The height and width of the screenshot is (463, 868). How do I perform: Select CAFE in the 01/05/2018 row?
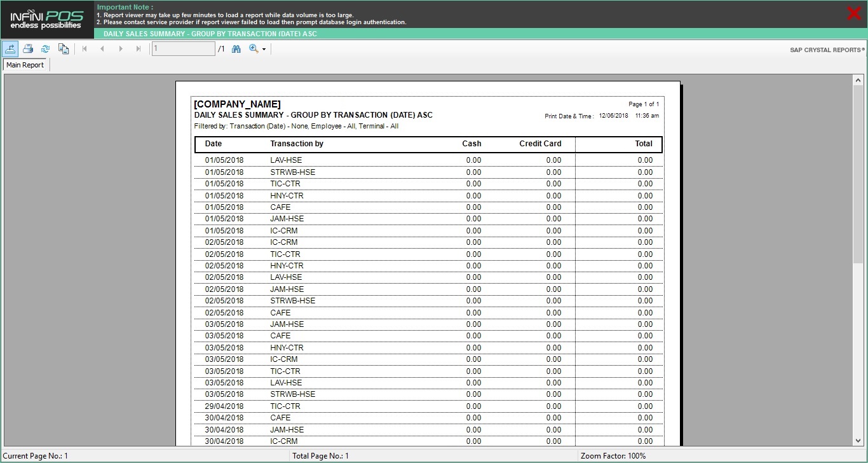pos(280,207)
